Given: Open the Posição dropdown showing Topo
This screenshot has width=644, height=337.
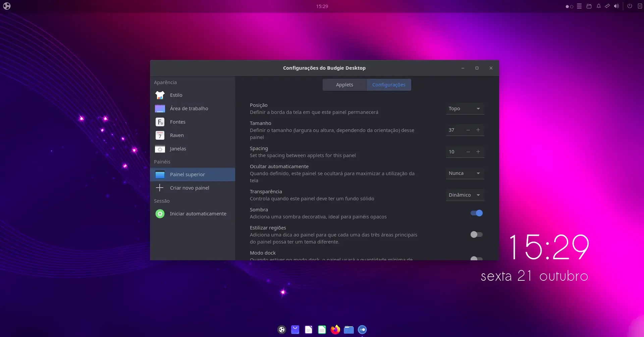Looking at the screenshot, I should [465, 109].
